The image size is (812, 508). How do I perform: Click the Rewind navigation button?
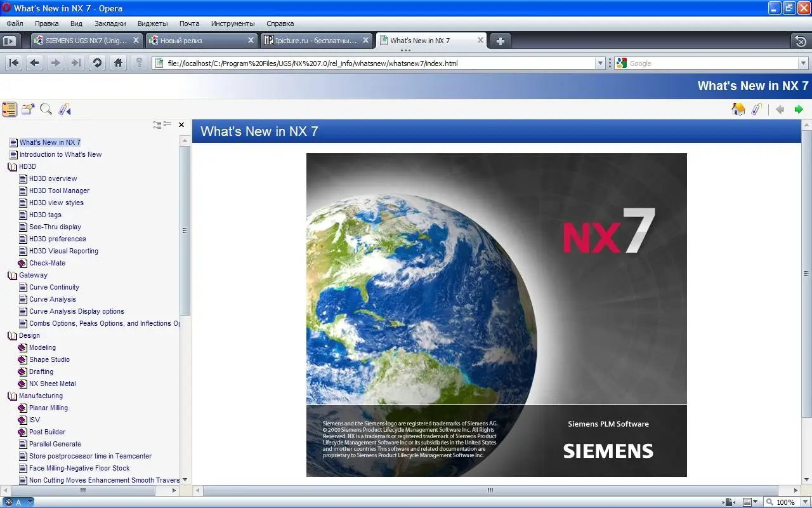tap(14, 63)
